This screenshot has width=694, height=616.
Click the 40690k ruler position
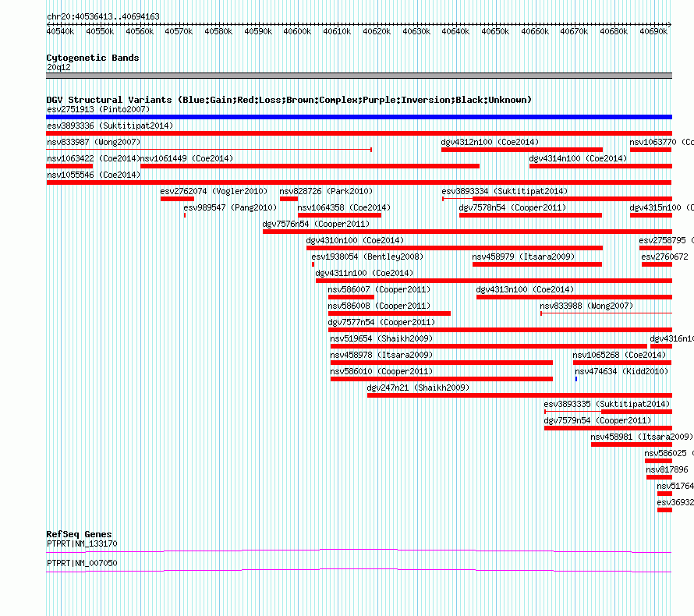653,31
